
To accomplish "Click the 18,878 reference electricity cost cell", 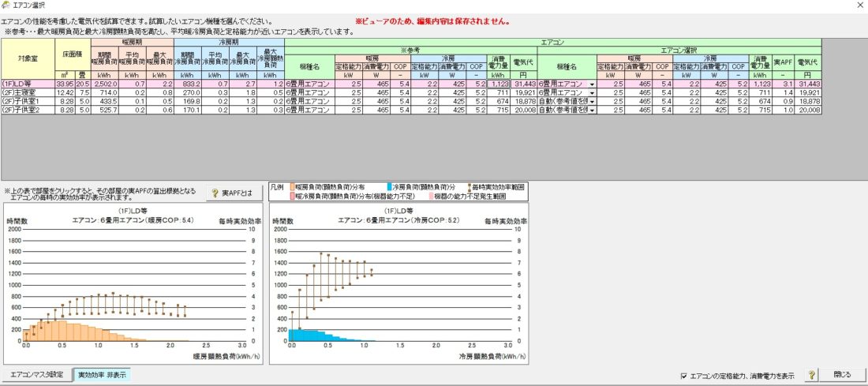I will coord(523,101).
